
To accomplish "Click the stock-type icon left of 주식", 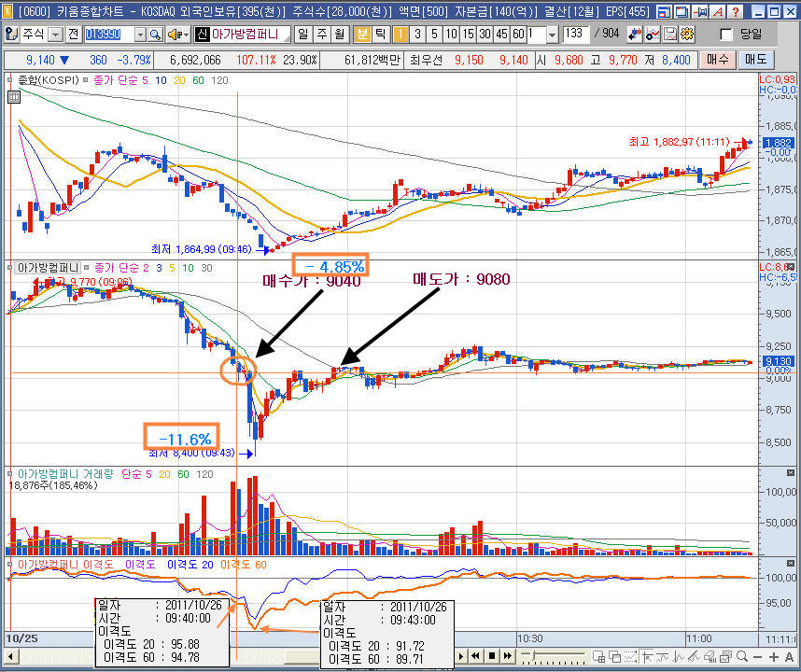I will tap(12, 35).
